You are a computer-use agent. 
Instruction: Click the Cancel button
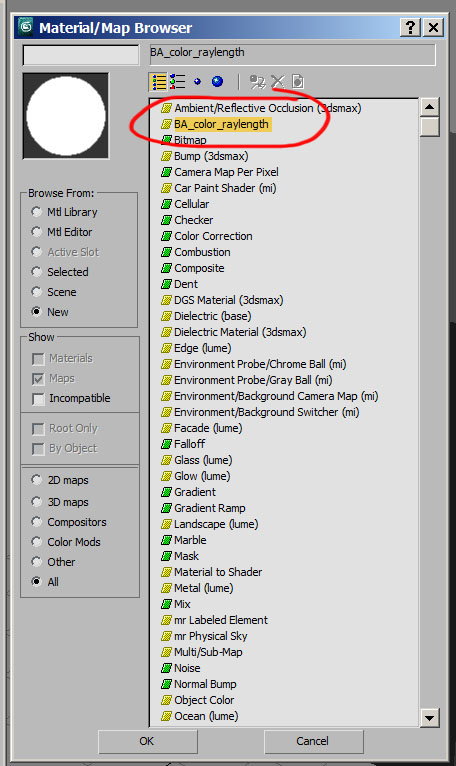point(313,741)
